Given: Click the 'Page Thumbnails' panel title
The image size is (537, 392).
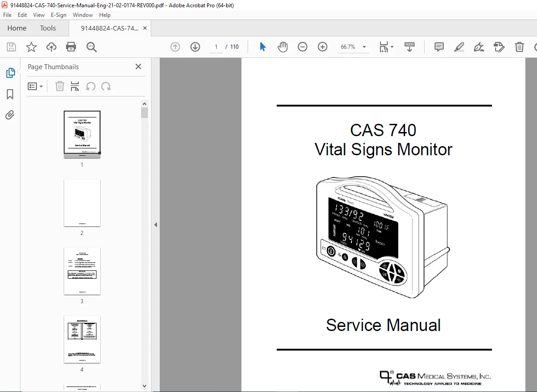Looking at the screenshot, I should coord(53,67).
